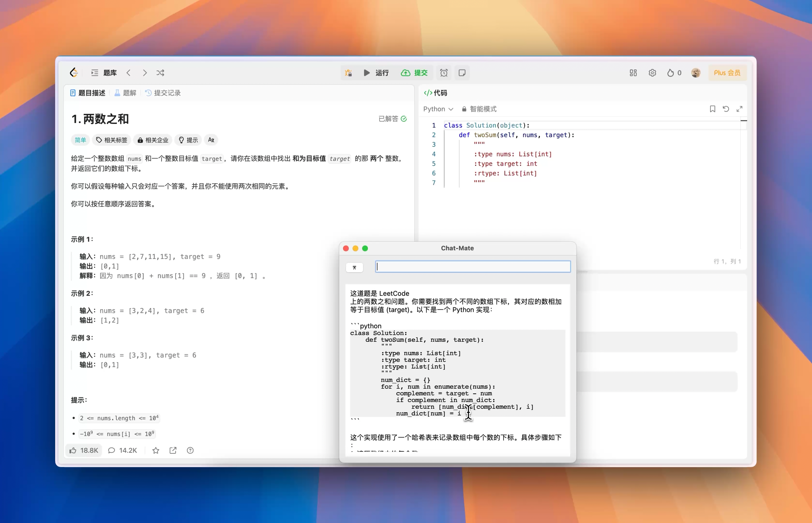Switch to the 提交记录 tab

163,93
